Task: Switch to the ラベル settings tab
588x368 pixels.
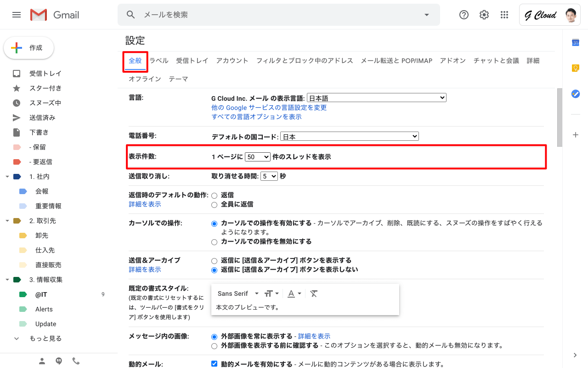Action: coord(159,61)
